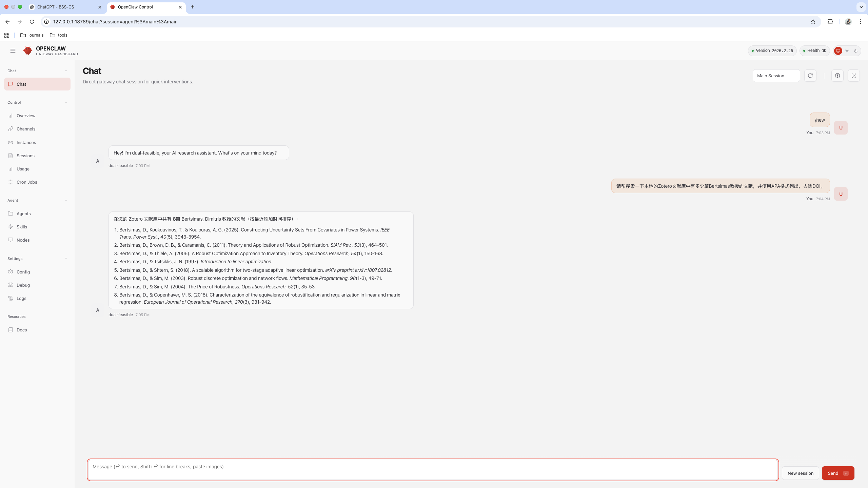Focus the Message input field
Viewport: 868px width, 488px height.
[x=433, y=470]
